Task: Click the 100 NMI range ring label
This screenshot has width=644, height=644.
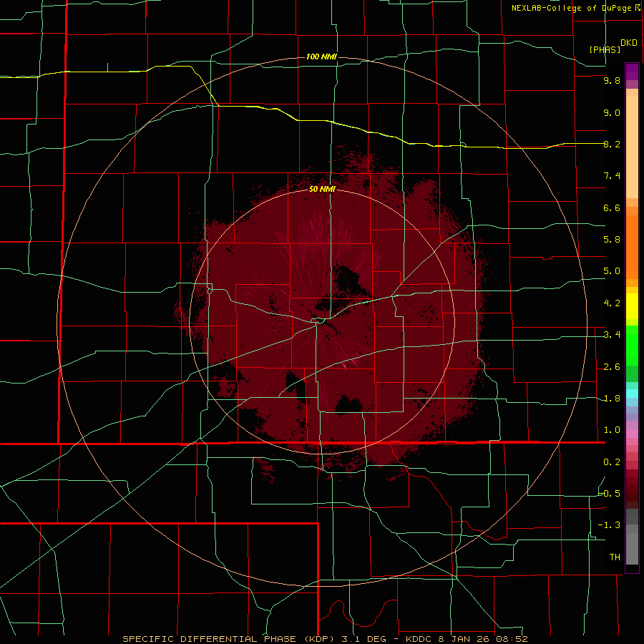Action: (x=321, y=57)
